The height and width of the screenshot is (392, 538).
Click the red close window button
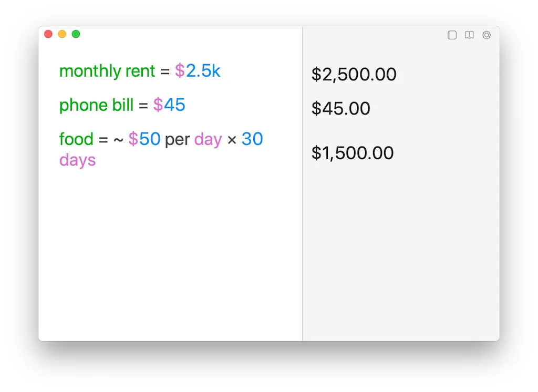48,34
